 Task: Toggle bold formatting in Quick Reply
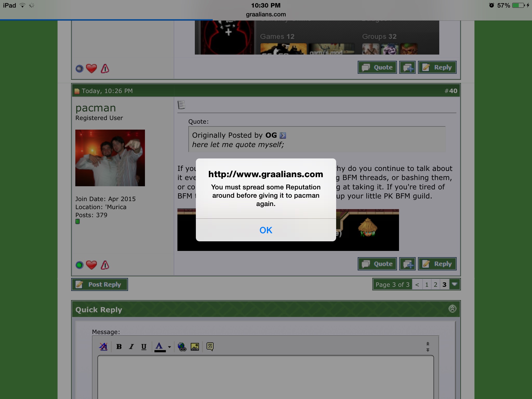click(x=119, y=347)
